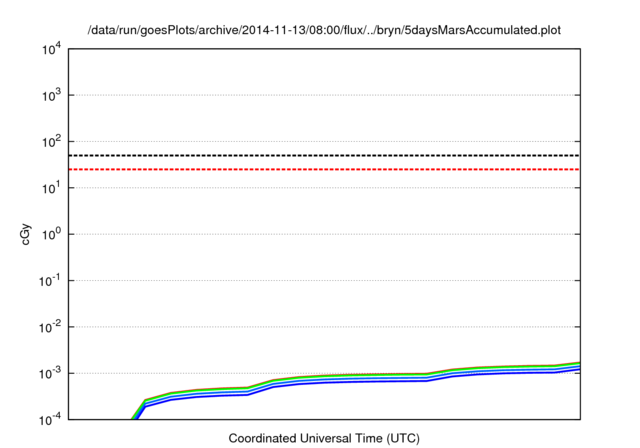
Task: Click the 10^4 y-axis tick label
Action: pyautogui.click(x=52, y=50)
